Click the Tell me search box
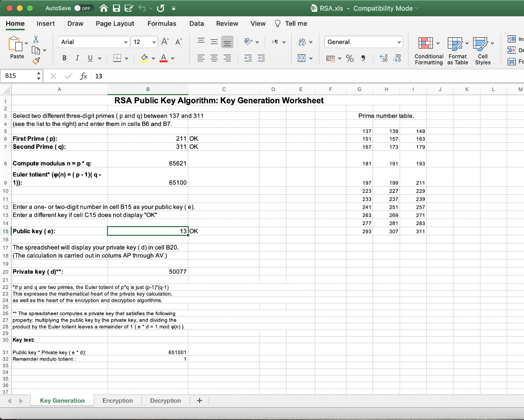524x420 pixels. [296, 24]
